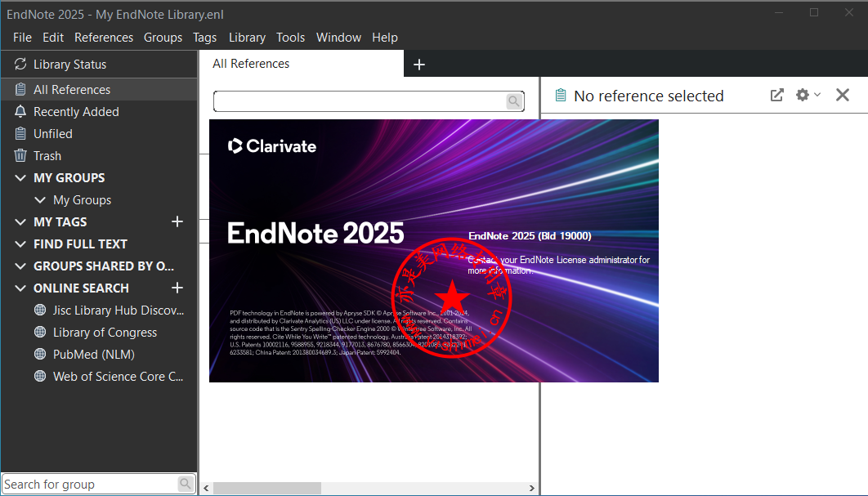868x496 pixels.
Task: Click the magnifier icon in the reference search box
Action: (514, 101)
